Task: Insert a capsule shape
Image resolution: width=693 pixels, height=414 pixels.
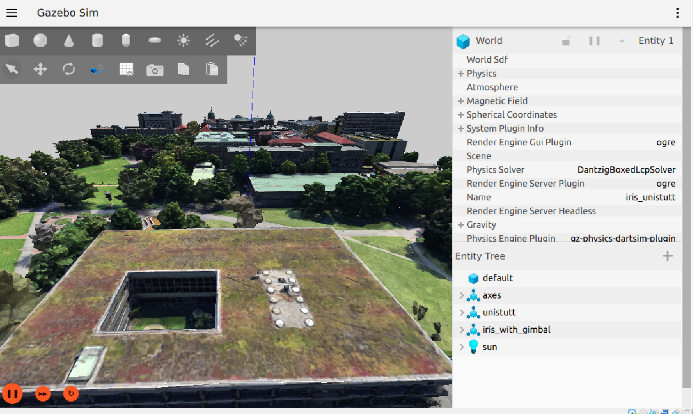Action: pyautogui.click(x=126, y=41)
